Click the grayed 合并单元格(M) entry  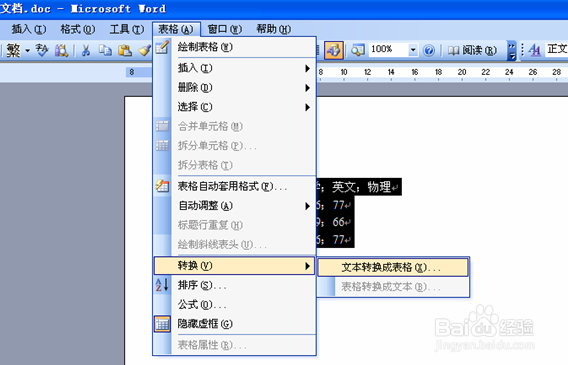click(234, 126)
